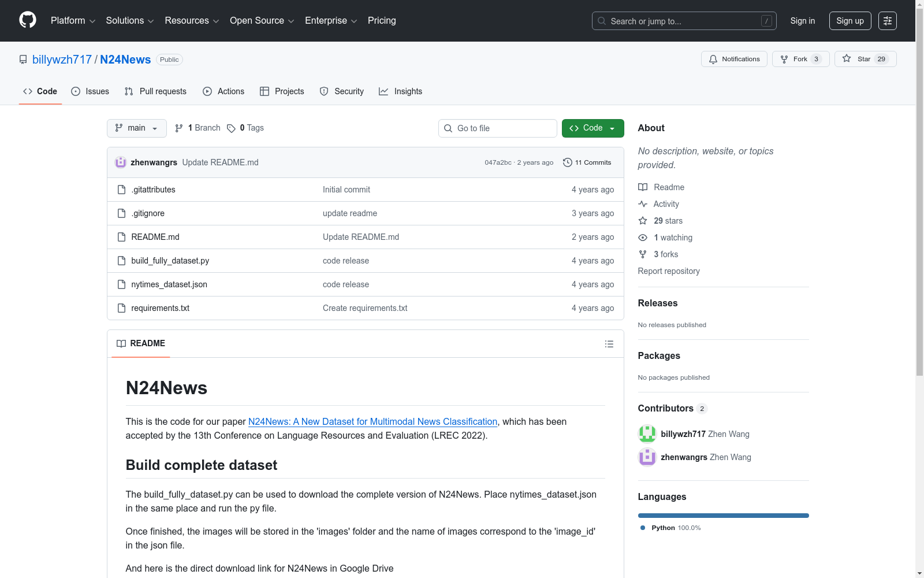Open the main branch selector dropdown
Screen dimensions: 924x578
(137, 128)
